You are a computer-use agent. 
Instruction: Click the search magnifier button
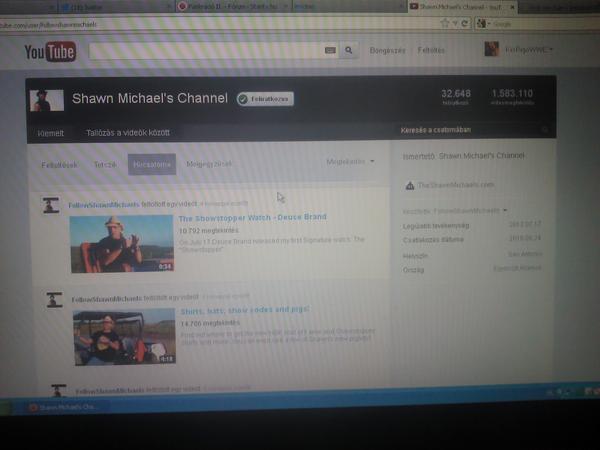pos(349,50)
